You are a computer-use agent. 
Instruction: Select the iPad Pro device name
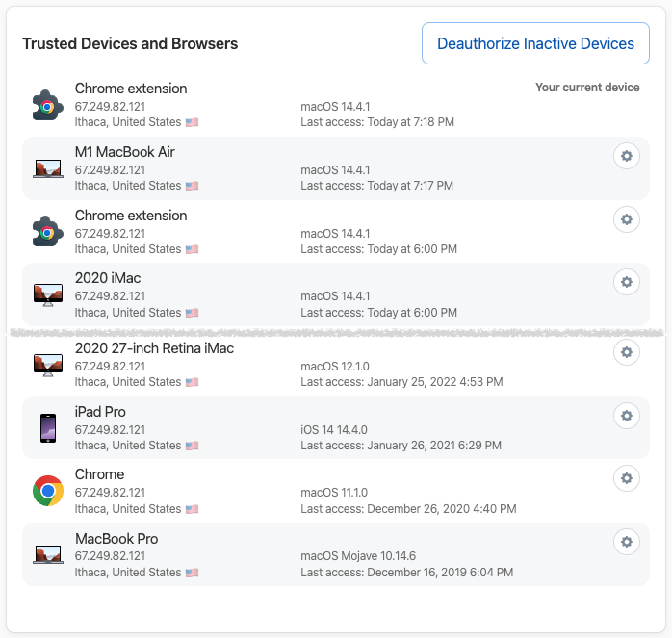(x=100, y=412)
